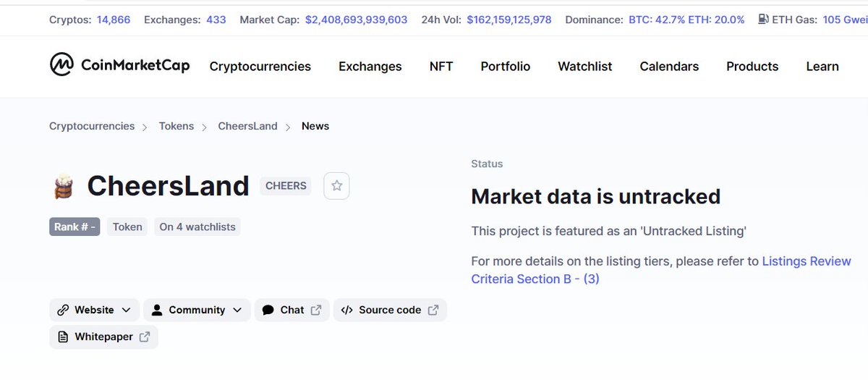Open the NFT nav menu
This screenshot has height=380, width=868.
(x=441, y=67)
